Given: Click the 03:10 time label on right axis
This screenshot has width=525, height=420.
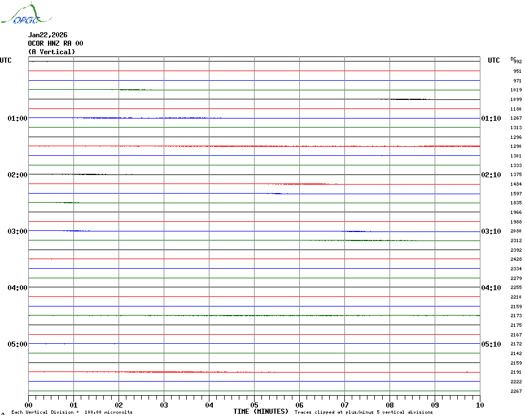Looking at the screenshot, I should coord(491,231).
